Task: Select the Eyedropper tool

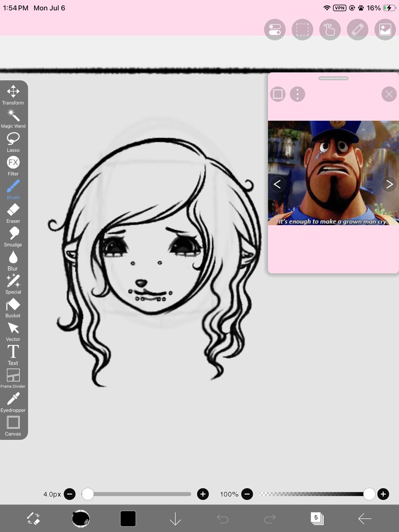Action: 13,403
